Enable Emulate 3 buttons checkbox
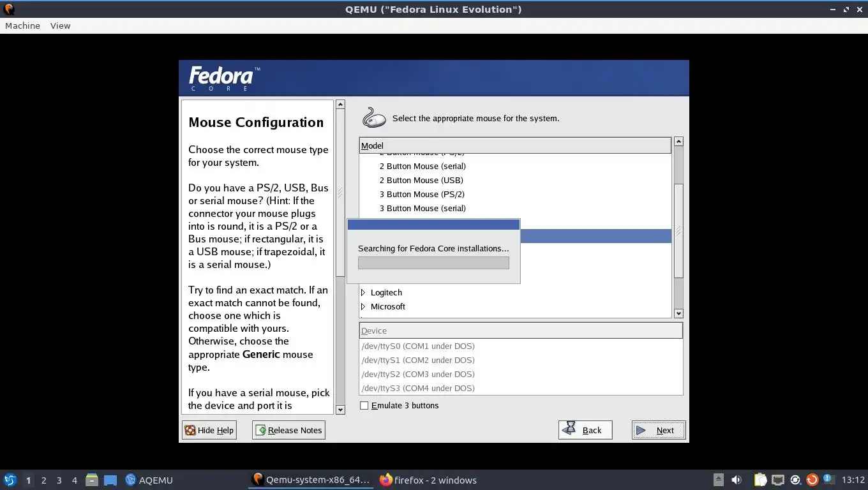The width and height of the screenshot is (868, 490). click(x=364, y=406)
